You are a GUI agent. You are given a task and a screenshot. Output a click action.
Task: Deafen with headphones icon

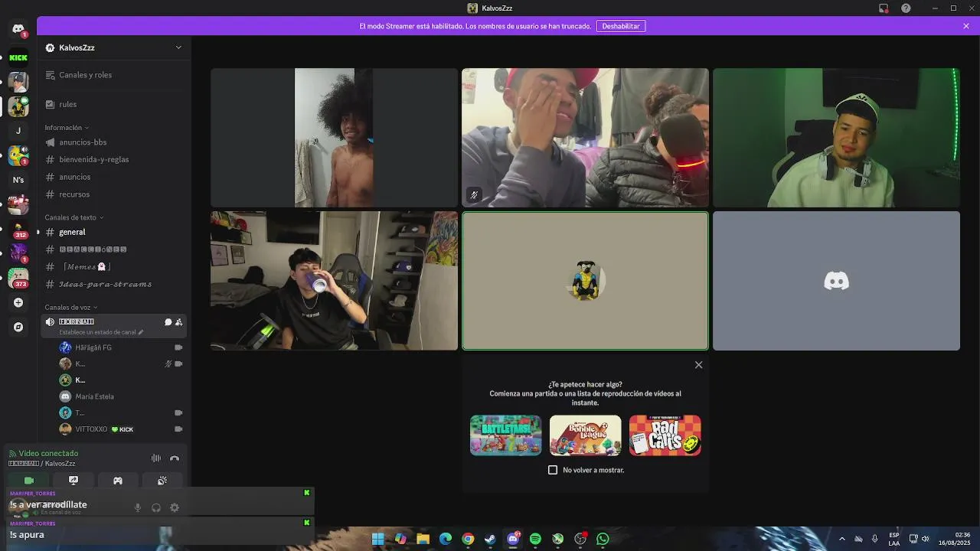[156, 507]
